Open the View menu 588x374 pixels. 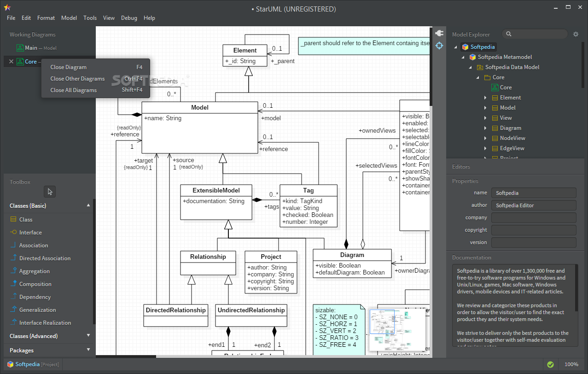[x=109, y=18]
